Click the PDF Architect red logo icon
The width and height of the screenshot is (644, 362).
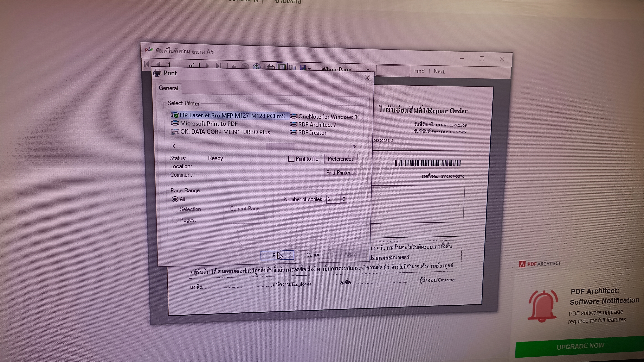tap(522, 264)
